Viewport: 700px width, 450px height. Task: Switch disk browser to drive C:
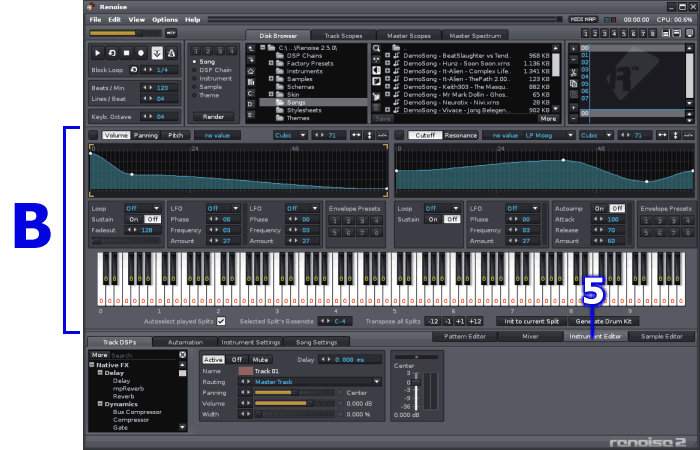(x=251, y=93)
